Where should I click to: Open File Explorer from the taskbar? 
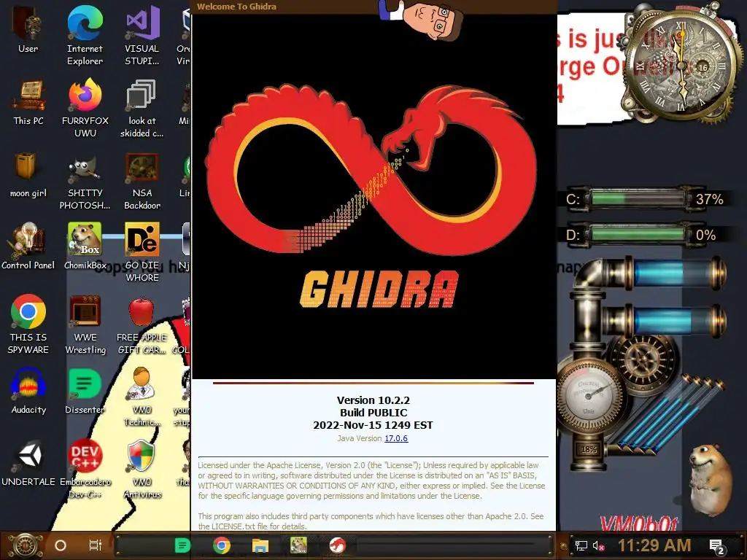click(260, 545)
